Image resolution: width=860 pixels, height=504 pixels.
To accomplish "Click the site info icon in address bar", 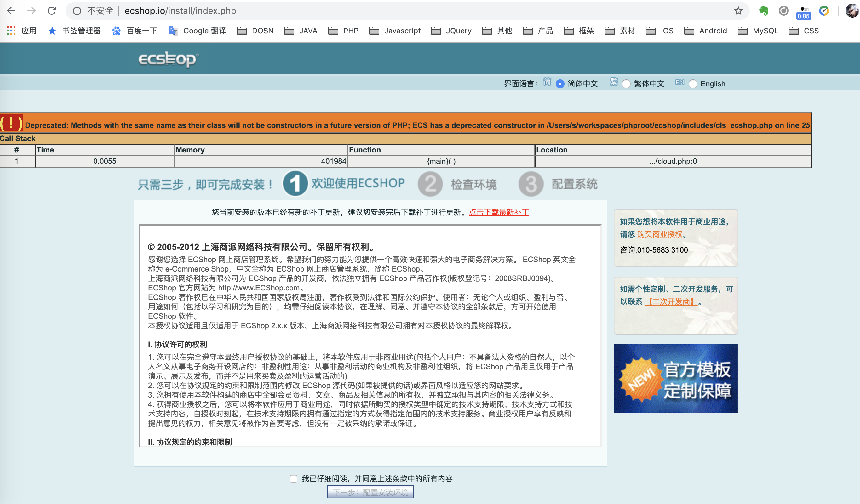I will [77, 11].
